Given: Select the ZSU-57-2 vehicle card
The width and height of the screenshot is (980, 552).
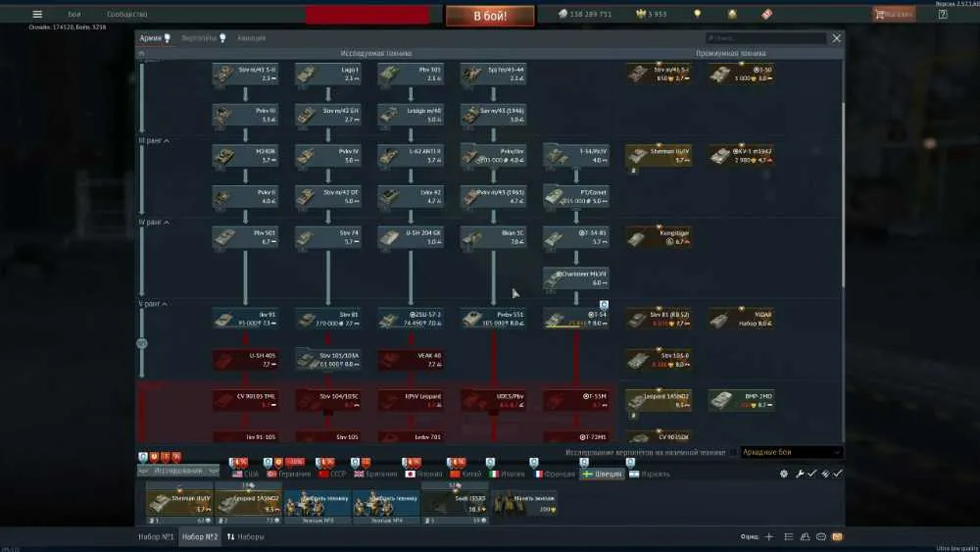Looking at the screenshot, I should [411, 319].
